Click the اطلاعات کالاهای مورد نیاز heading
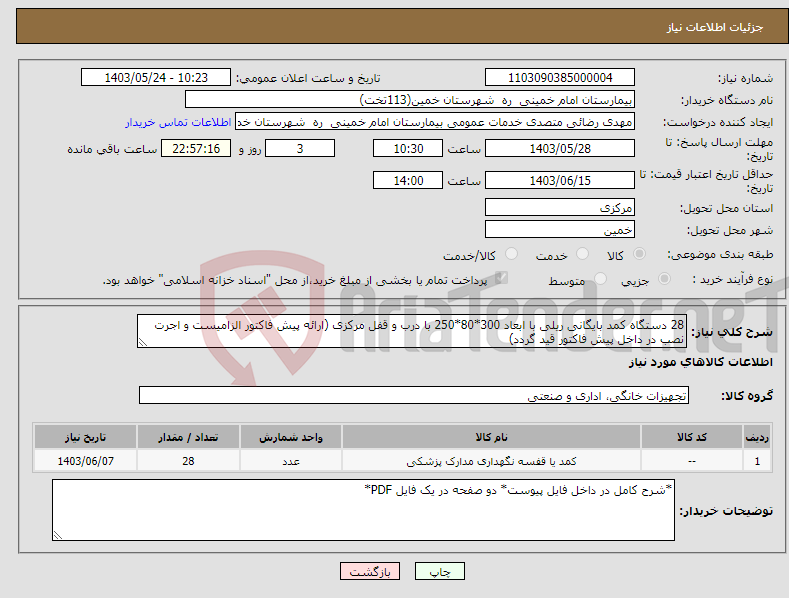Screen dimensions: 789x598 pyautogui.click(x=700, y=362)
